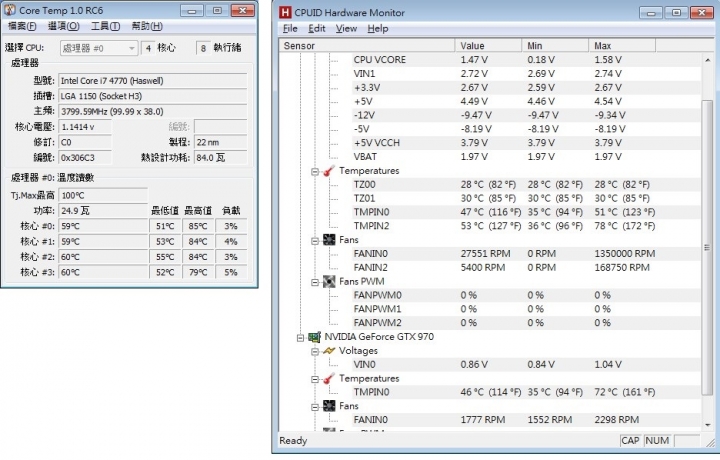
Task: Click the Core Temp title bar app icon
Action: pyautogui.click(x=9, y=10)
